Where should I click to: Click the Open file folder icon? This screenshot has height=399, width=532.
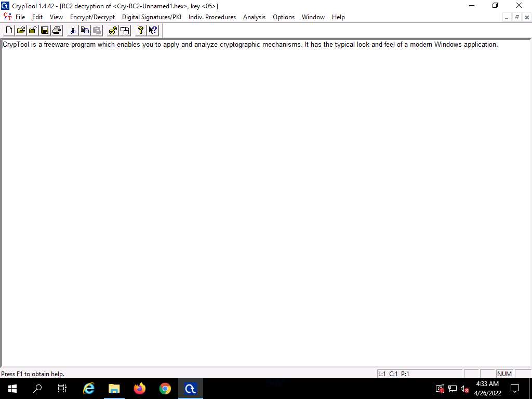pos(21,30)
